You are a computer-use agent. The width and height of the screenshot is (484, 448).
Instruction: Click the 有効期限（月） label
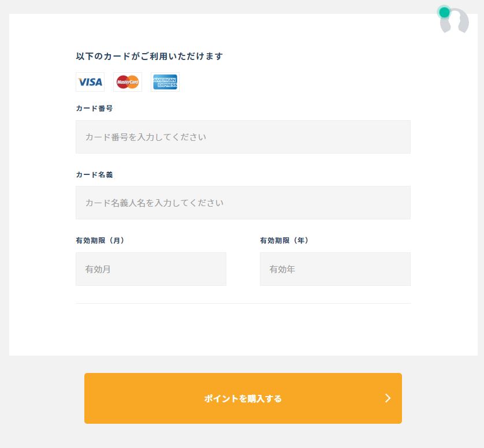(x=100, y=240)
